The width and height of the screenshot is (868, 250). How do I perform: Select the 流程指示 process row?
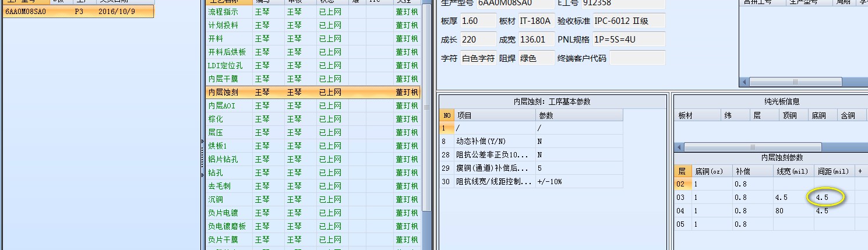313,11
